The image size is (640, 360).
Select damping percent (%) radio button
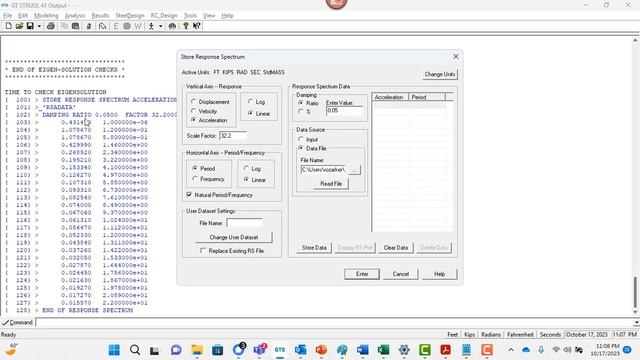(x=301, y=111)
